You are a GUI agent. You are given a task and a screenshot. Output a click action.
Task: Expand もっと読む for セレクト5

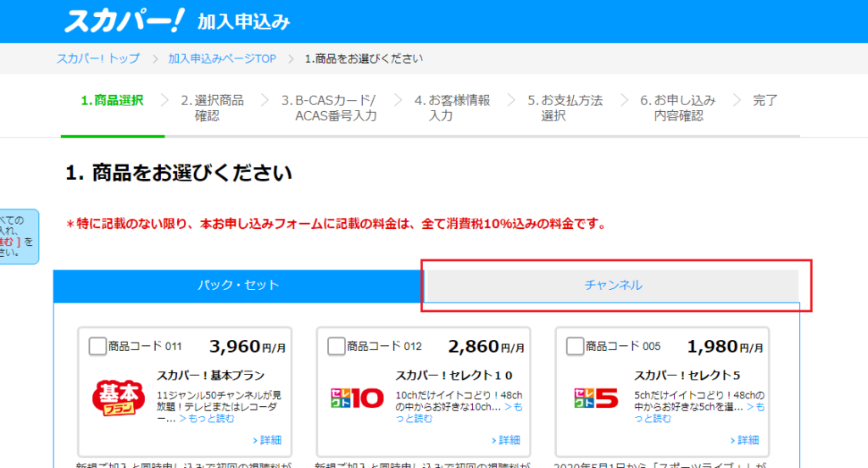click(699, 413)
